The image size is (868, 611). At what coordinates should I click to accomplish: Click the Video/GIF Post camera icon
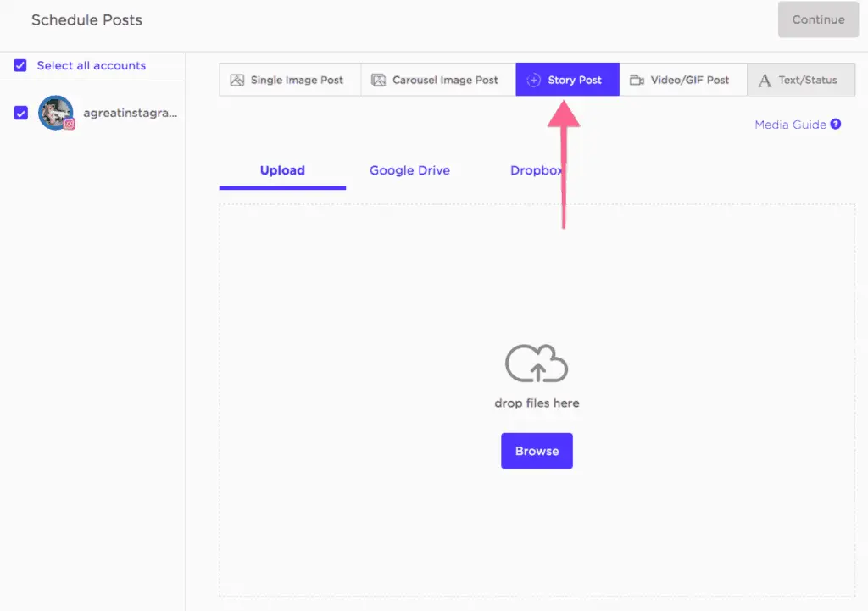tap(637, 81)
